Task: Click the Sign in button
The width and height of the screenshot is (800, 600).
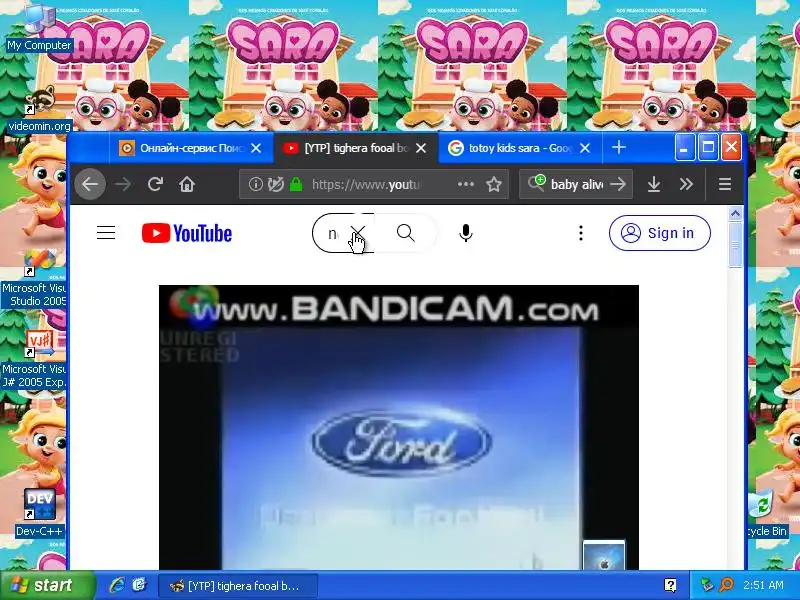Action: pyautogui.click(x=660, y=233)
